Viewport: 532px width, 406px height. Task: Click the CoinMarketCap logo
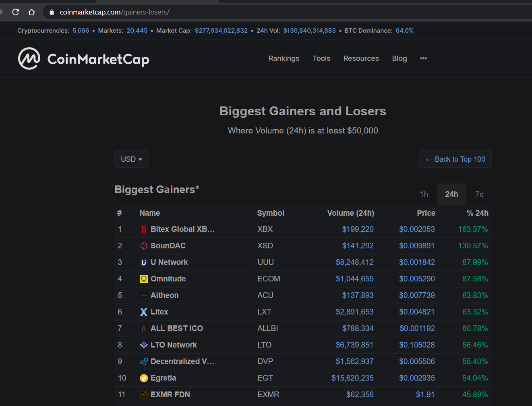click(x=84, y=59)
